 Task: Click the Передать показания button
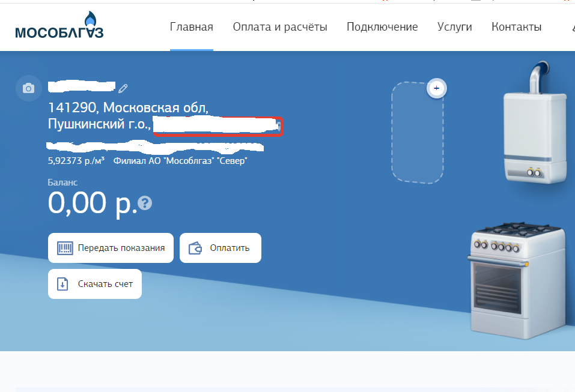(x=111, y=248)
